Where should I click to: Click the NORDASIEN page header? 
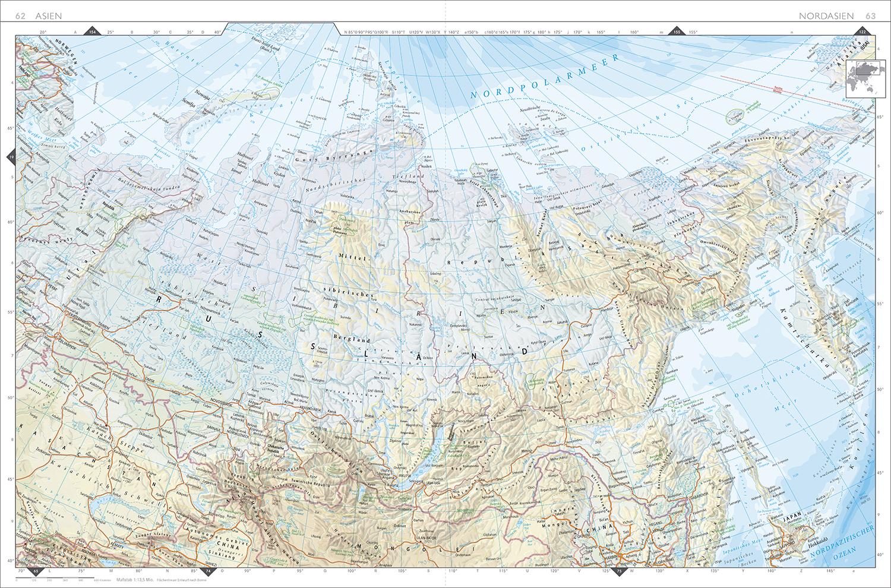pyautogui.click(x=826, y=16)
